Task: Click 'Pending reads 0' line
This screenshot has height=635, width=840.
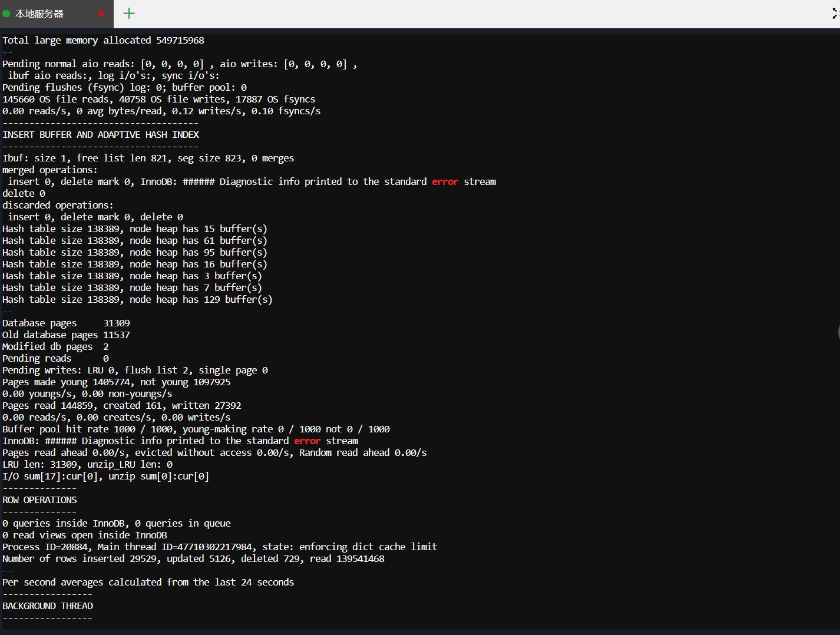Action: [x=55, y=358]
